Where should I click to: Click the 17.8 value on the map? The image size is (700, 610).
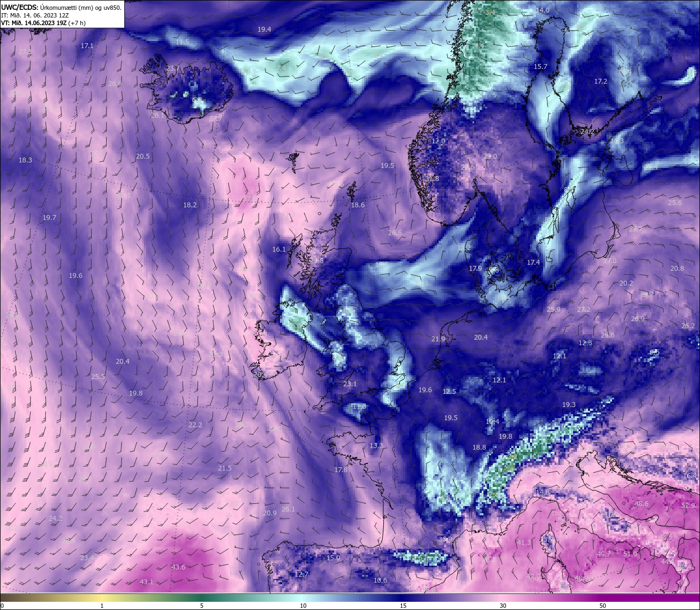[341, 470]
